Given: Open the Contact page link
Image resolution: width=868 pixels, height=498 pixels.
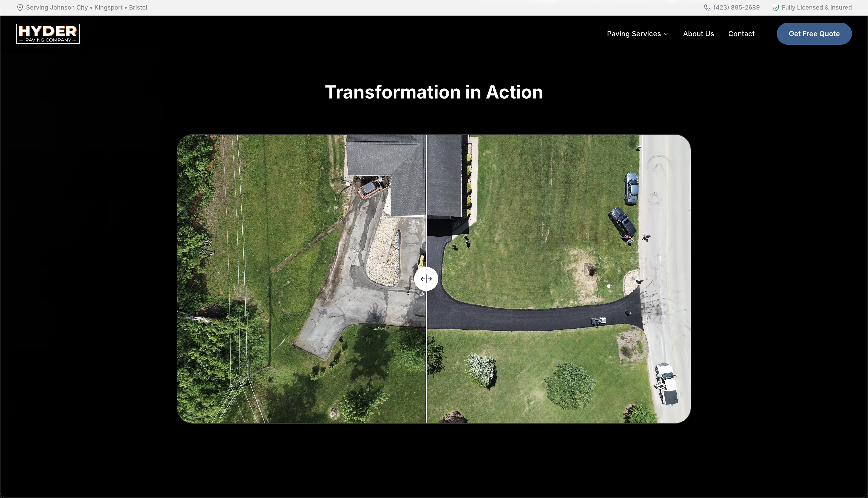Looking at the screenshot, I should pos(741,33).
